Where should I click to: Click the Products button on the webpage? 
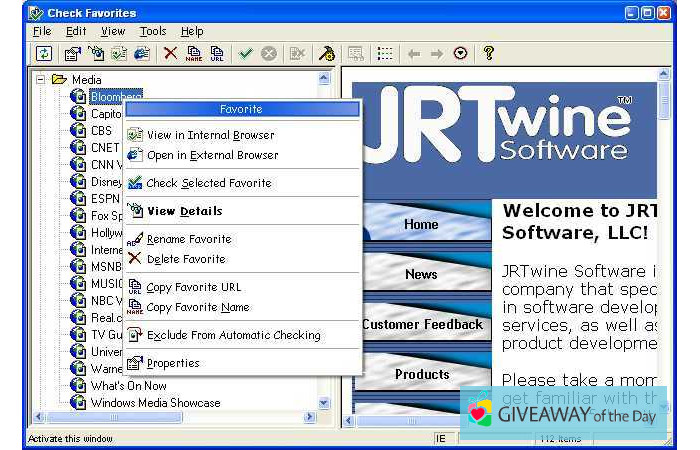click(422, 374)
